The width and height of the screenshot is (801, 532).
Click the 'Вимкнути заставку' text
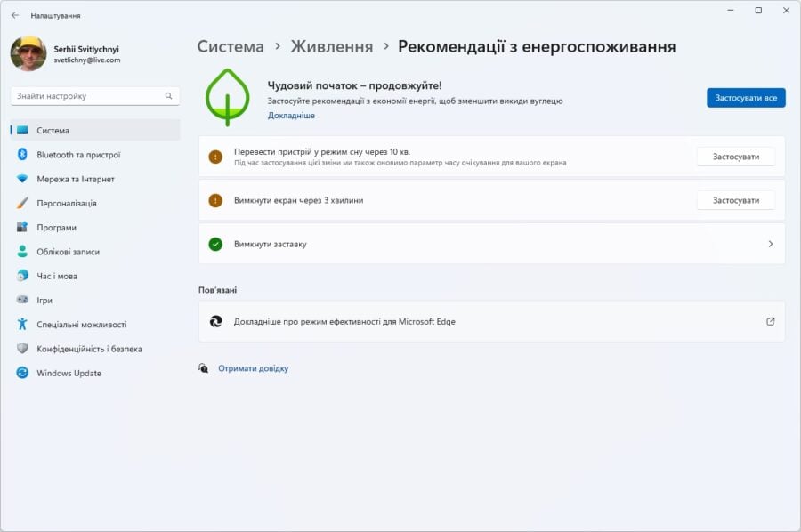point(271,244)
